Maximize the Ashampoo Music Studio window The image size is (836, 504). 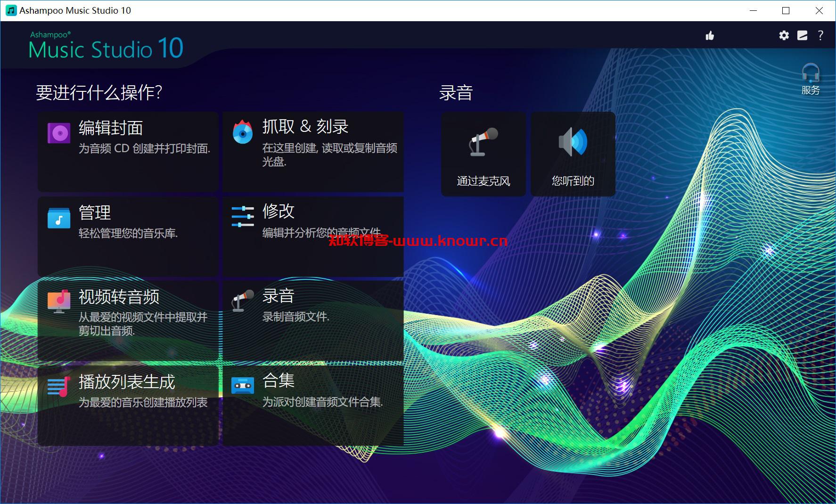click(x=786, y=10)
